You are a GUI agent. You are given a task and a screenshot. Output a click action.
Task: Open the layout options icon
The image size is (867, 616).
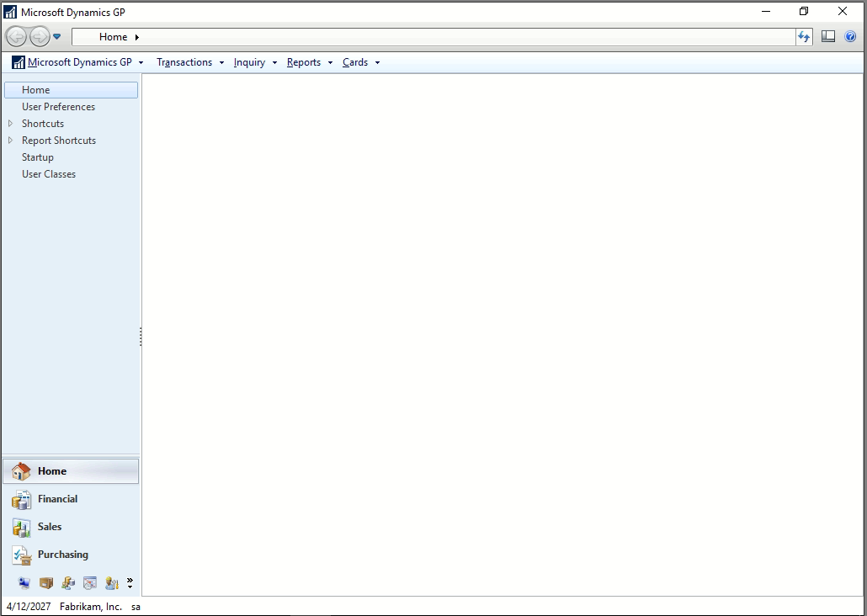828,37
